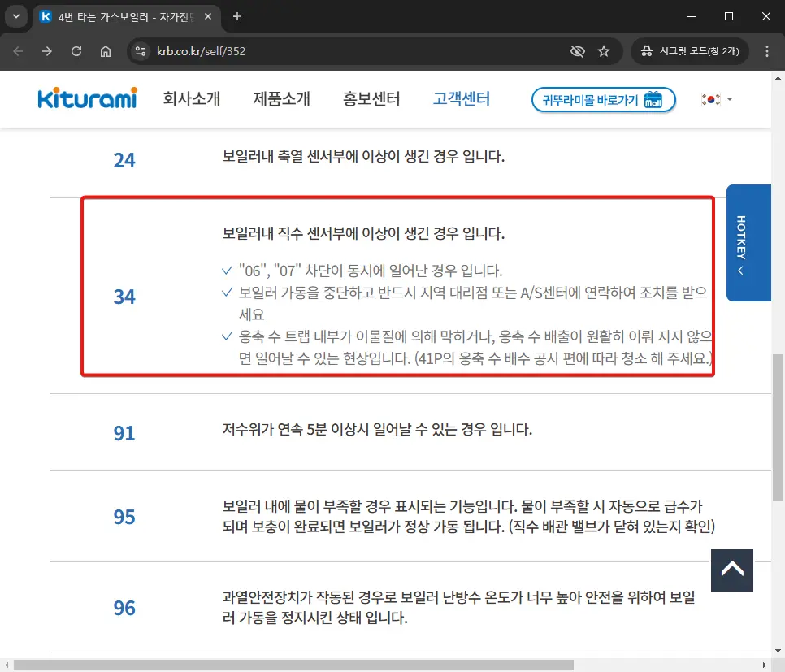Toggle the eye icon in the address bar

577,50
